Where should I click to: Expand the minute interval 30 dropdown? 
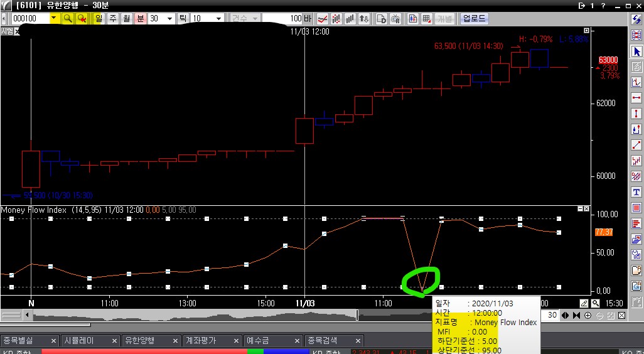[169, 18]
